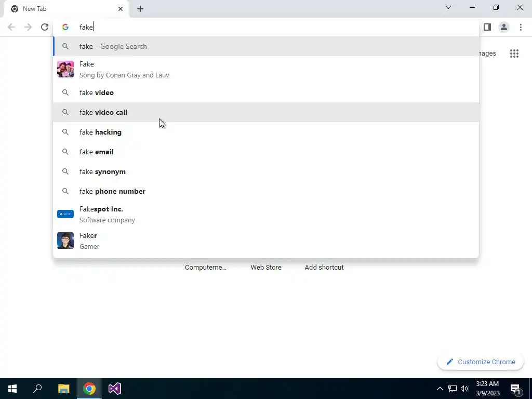Screen dimensions: 532x399
Task: Open the Windows Start menu
Action: (12, 389)
